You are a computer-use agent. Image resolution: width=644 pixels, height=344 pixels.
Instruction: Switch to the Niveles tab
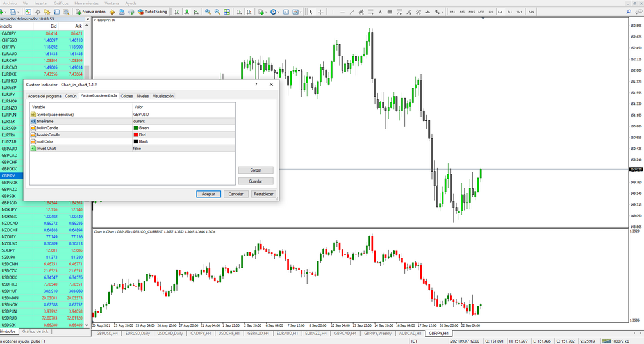pos(142,96)
